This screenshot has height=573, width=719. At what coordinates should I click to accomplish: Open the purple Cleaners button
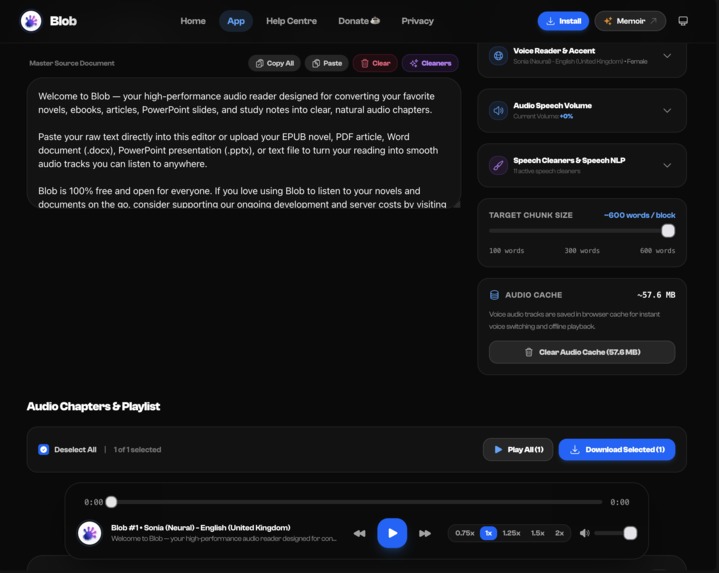click(430, 63)
